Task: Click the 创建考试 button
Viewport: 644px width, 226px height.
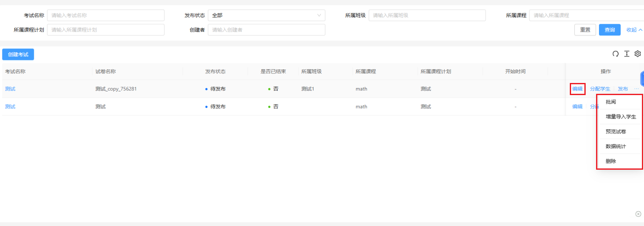Action: coord(18,55)
